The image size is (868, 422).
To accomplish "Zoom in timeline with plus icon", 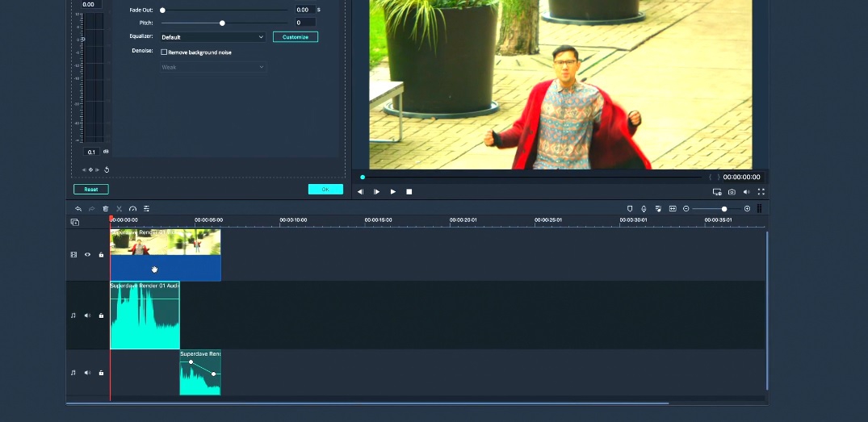I will tap(747, 209).
